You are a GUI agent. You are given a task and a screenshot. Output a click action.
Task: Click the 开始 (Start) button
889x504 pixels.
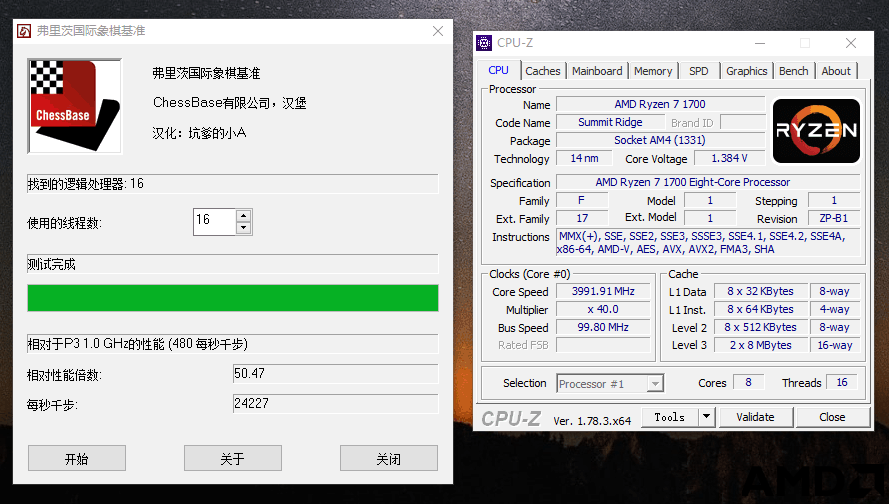[77, 458]
